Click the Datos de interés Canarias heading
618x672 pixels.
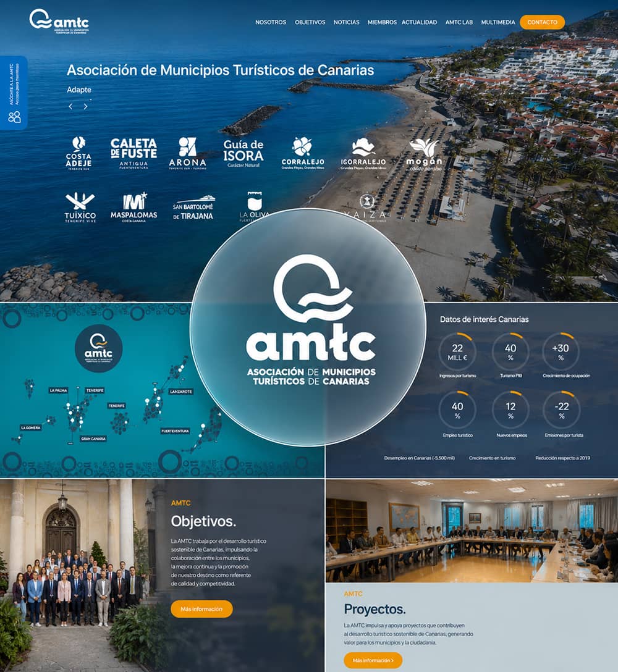point(484,319)
